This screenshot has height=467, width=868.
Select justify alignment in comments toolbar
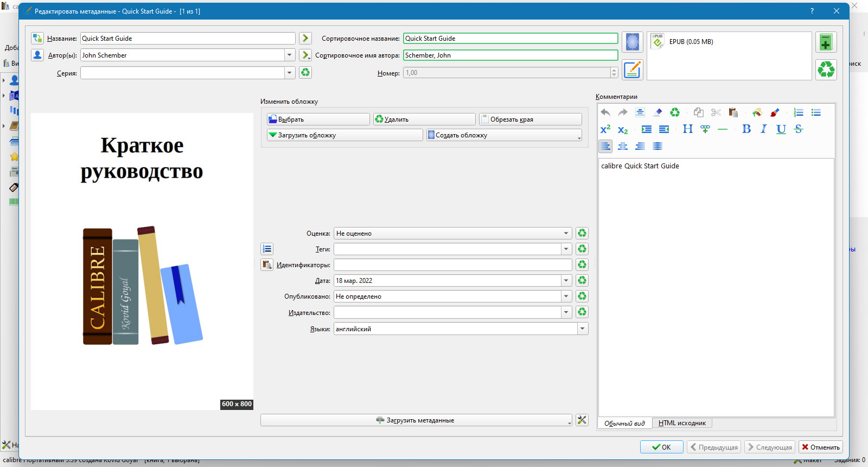pos(658,146)
